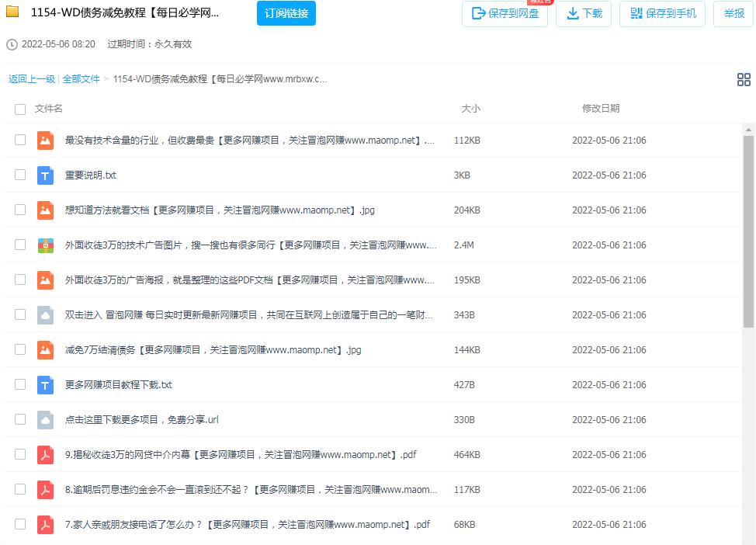Click image icon of 外面收徒3万的广告海报 file
Image resolution: width=756 pixels, height=545 pixels.
click(45, 280)
